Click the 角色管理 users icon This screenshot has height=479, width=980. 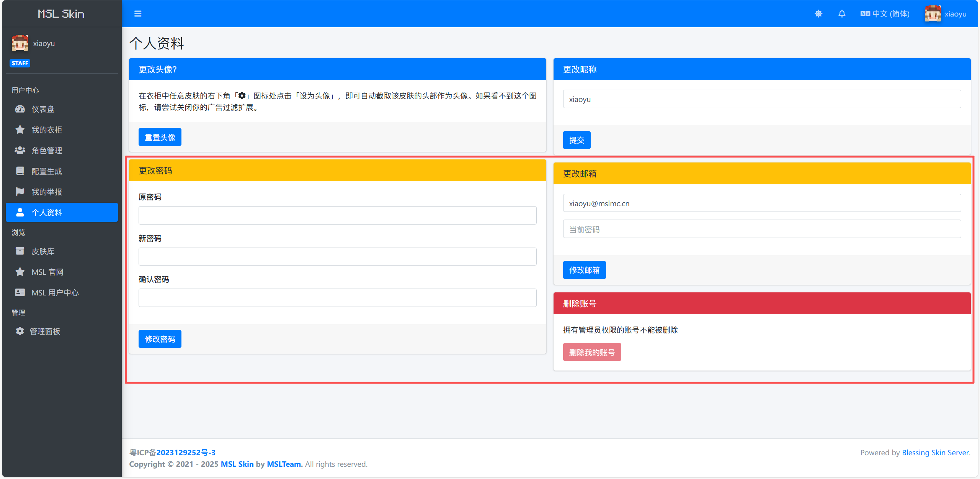[20, 151]
